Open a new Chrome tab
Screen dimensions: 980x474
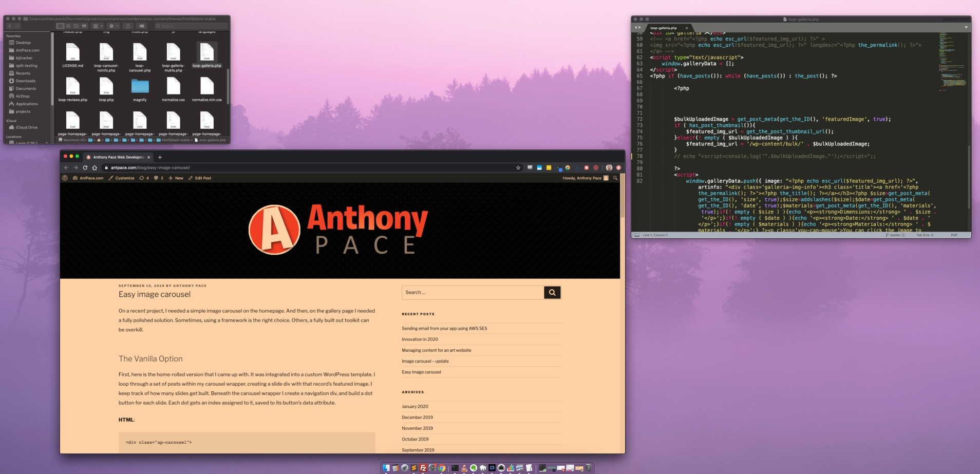point(160,157)
